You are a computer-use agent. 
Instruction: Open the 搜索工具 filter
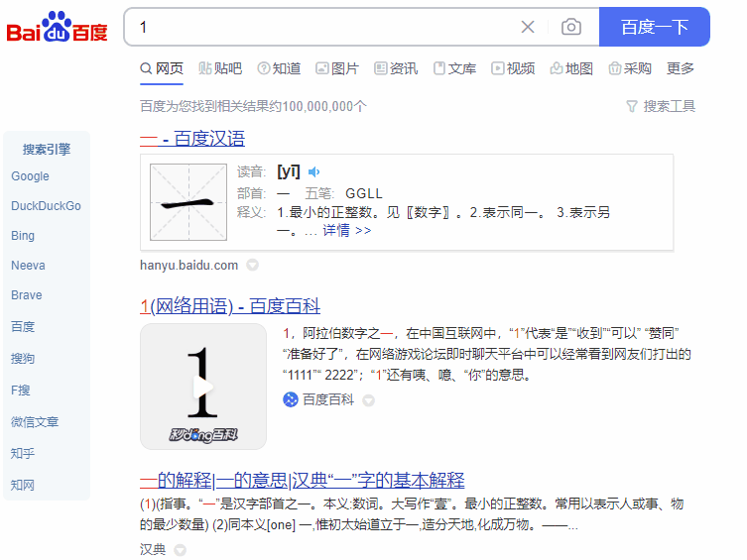661,106
